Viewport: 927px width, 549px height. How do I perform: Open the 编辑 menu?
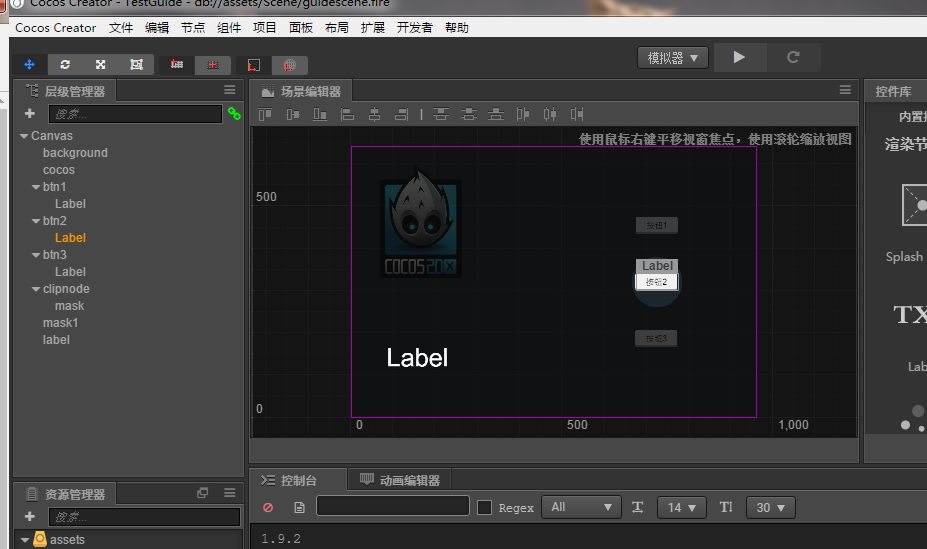pos(157,28)
